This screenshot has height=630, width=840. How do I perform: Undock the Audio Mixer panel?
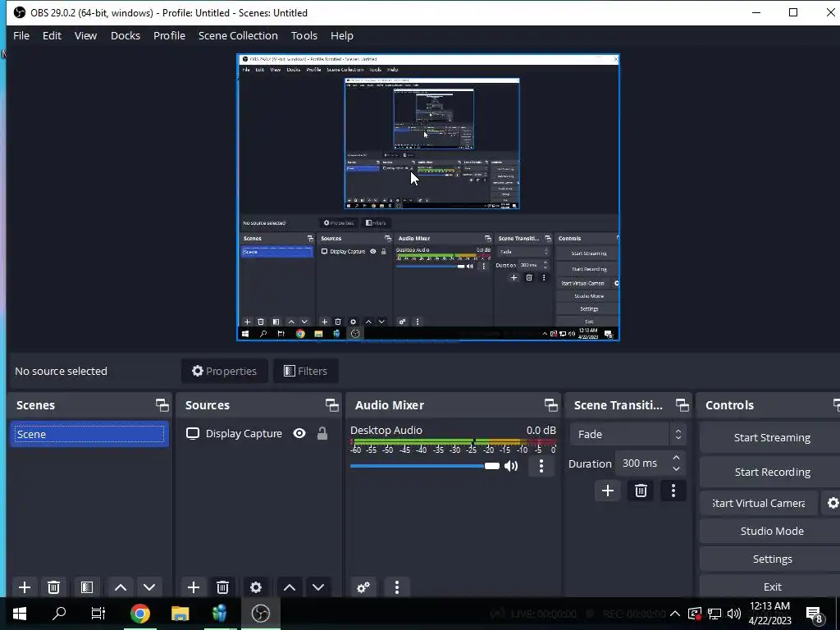click(550, 405)
